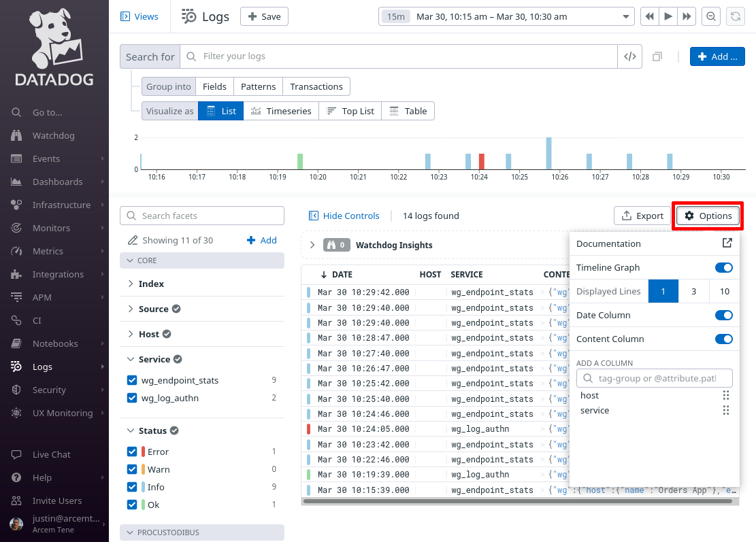Viewport: 756px width, 542px height.
Task: Zoom out the time range
Action: click(x=711, y=16)
